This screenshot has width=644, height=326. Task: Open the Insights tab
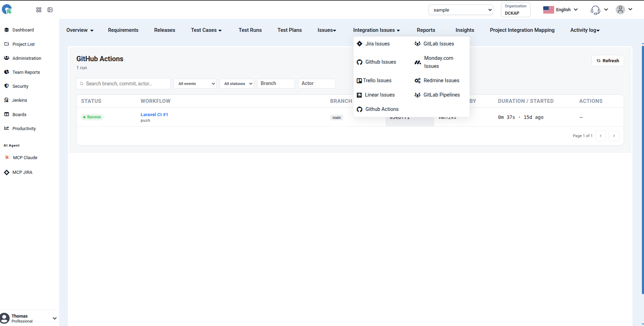click(465, 30)
